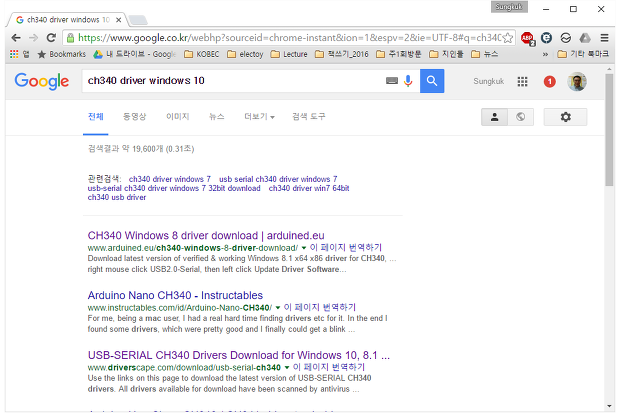Translate the driverscape result page
620x417 pixels.
pos(329,367)
